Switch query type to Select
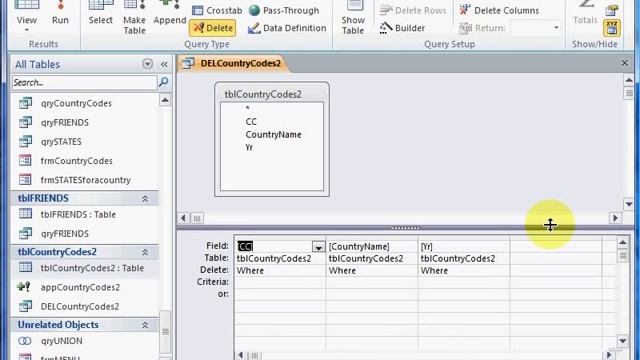The height and width of the screenshot is (360, 640). (x=100, y=13)
